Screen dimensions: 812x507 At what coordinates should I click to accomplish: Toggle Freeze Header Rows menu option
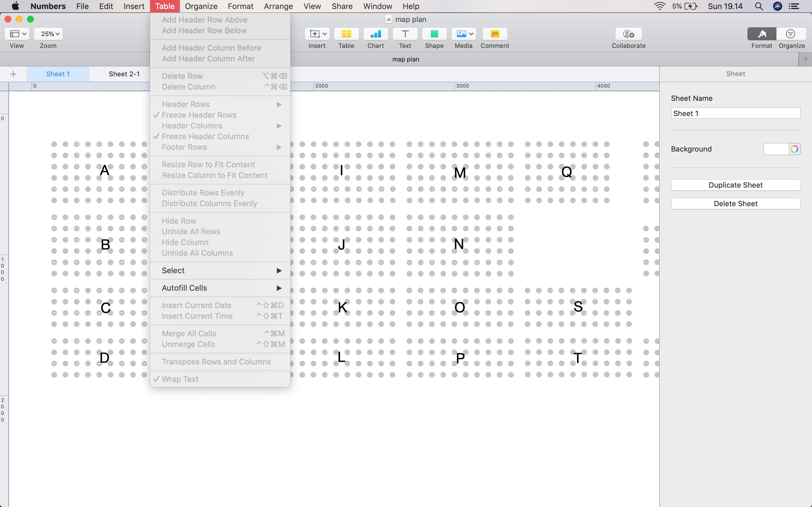[199, 115]
